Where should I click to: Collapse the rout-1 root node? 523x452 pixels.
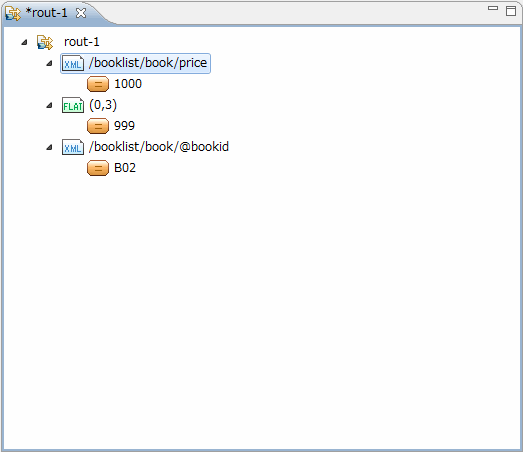click(24, 42)
